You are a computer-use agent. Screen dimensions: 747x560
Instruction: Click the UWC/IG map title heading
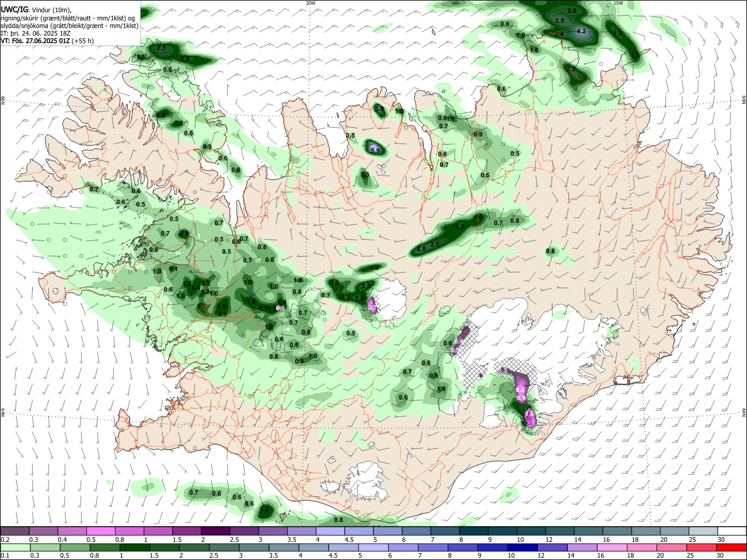[13, 9]
